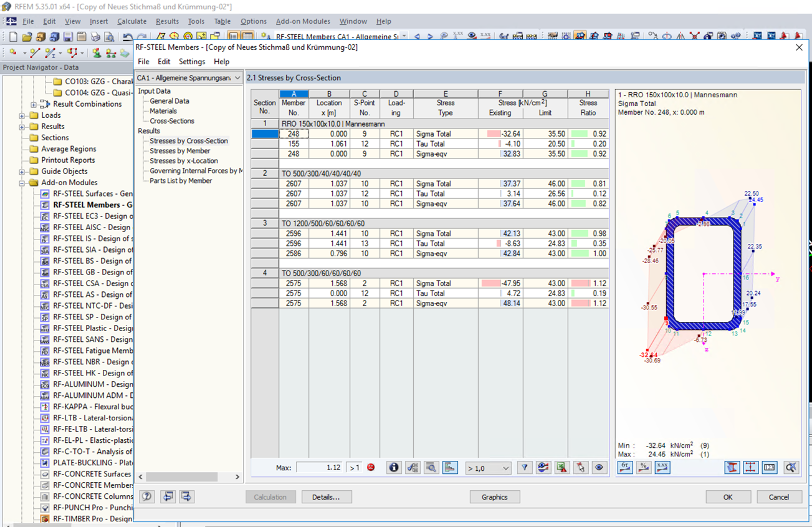812x527 pixels.
Task: Export the table to Excel
Action: pos(562,468)
